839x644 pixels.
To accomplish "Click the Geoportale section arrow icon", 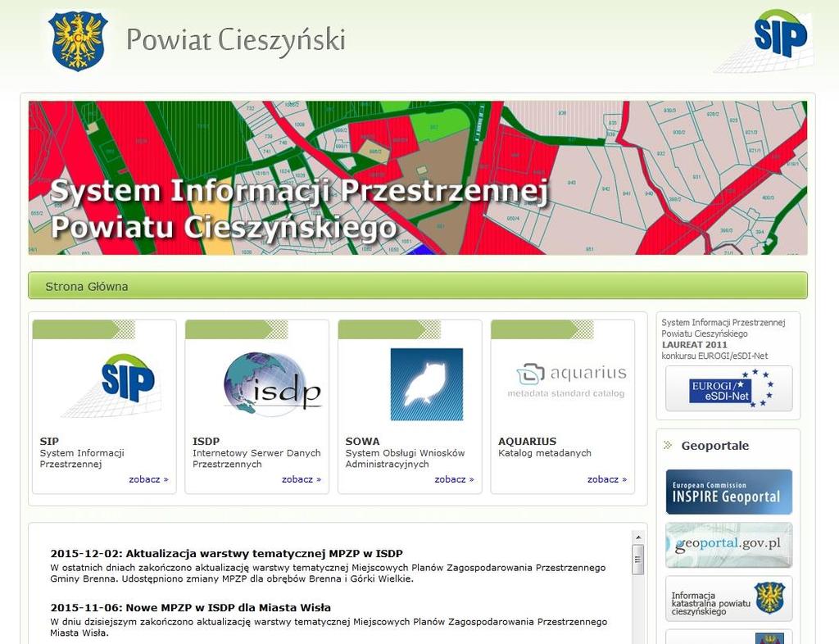I will click(x=667, y=445).
